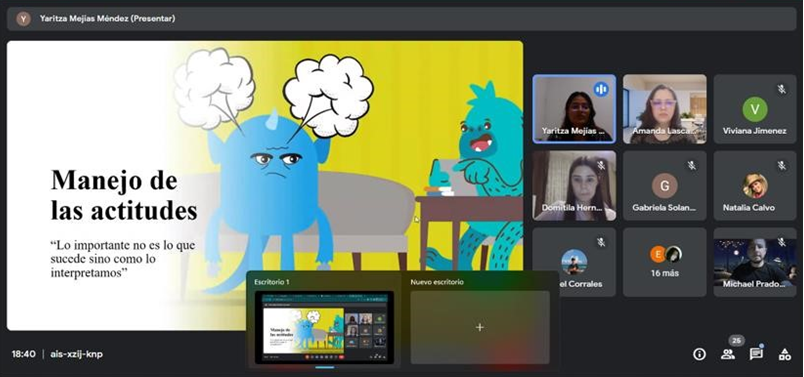Image resolution: width=804 pixels, height=377 pixels.
Task: Click Michael Prado's muted microphone icon
Action: pos(781,242)
